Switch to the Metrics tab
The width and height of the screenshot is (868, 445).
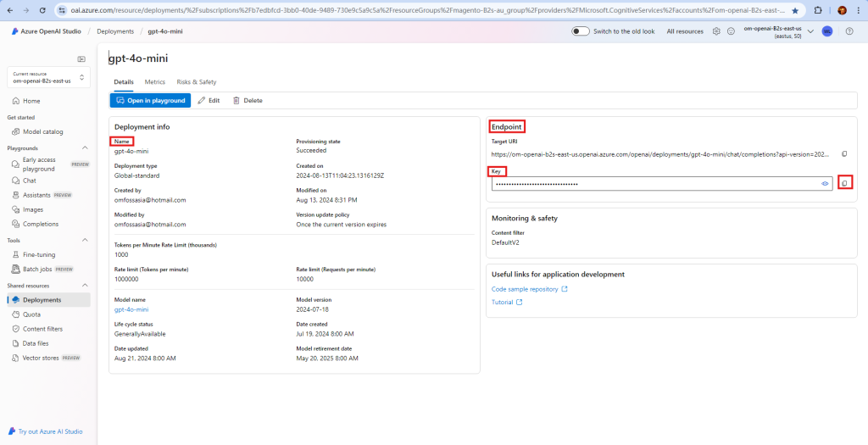click(155, 82)
